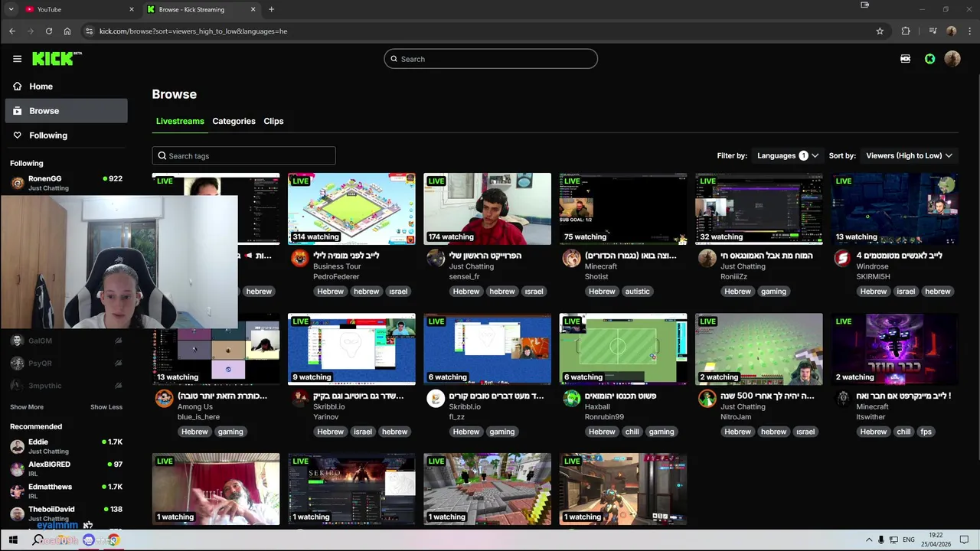Open browser home page button

coord(67,31)
